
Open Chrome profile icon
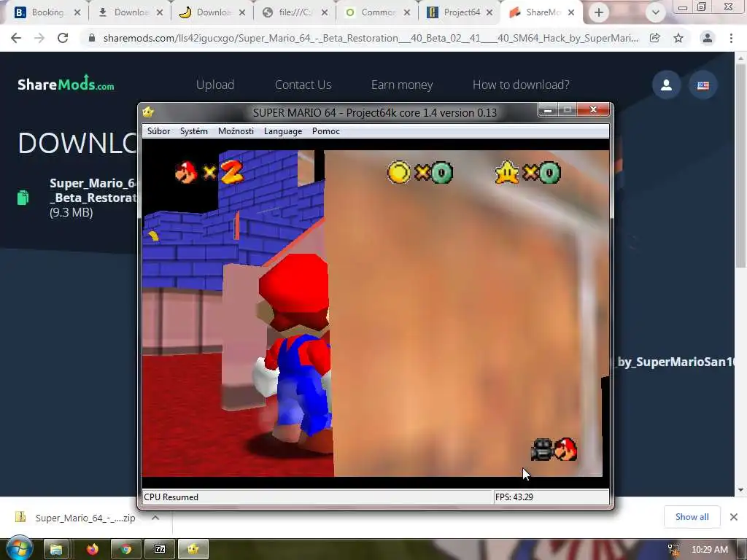click(708, 38)
